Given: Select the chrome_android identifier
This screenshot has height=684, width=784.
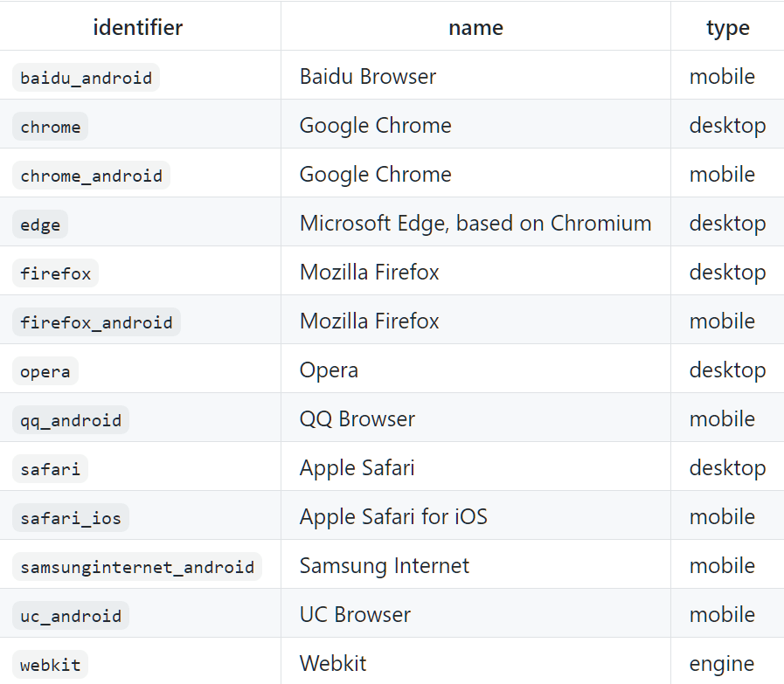Looking at the screenshot, I should point(91,176).
